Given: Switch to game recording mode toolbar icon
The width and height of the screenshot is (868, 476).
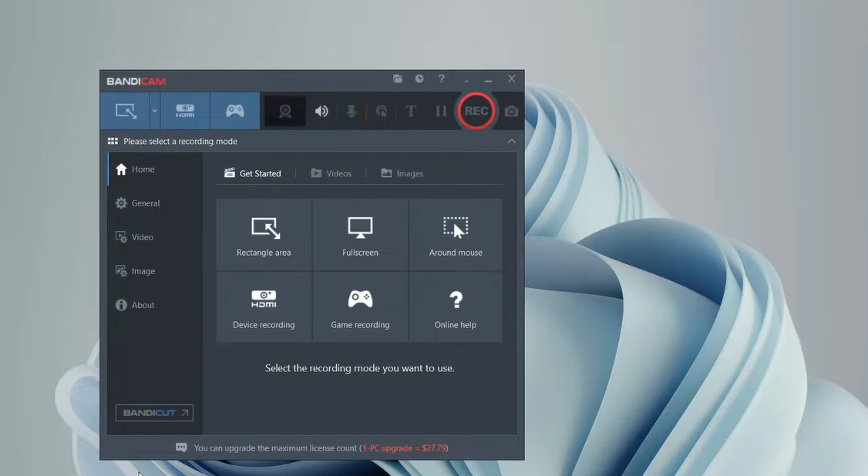Looking at the screenshot, I should (x=234, y=111).
